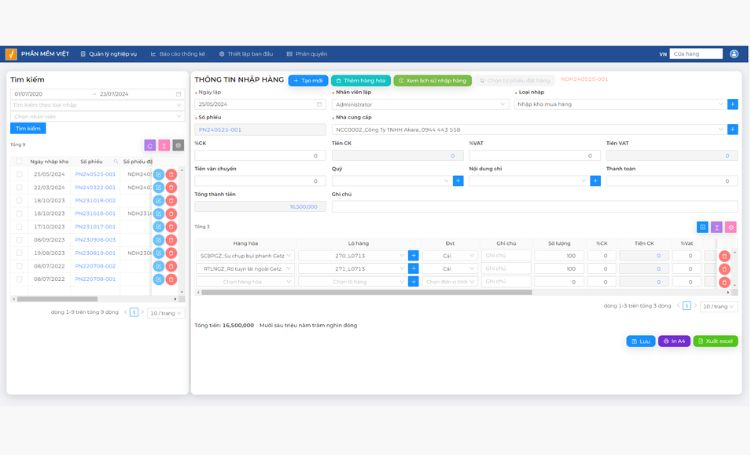Expand Nhân viên lập Administrator dropdown
The image size is (750, 455).
419,104
